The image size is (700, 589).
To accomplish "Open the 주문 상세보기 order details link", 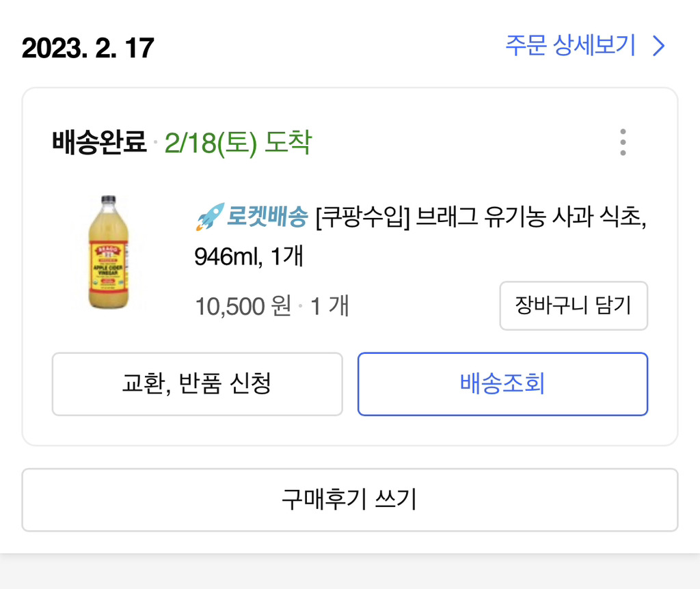I will point(571,46).
